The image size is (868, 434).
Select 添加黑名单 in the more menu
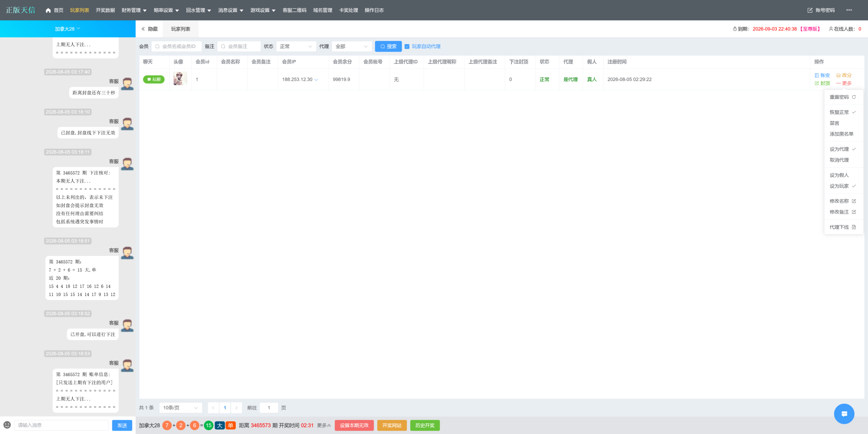click(843, 134)
